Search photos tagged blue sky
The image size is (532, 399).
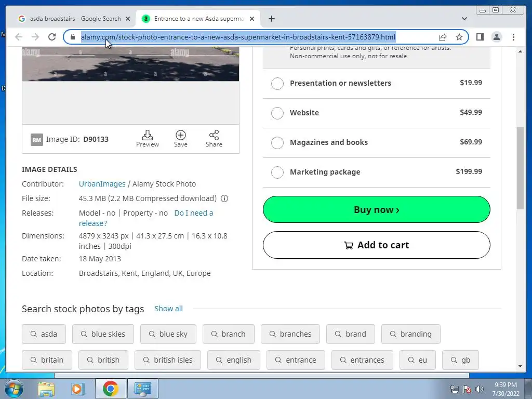pos(168,334)
